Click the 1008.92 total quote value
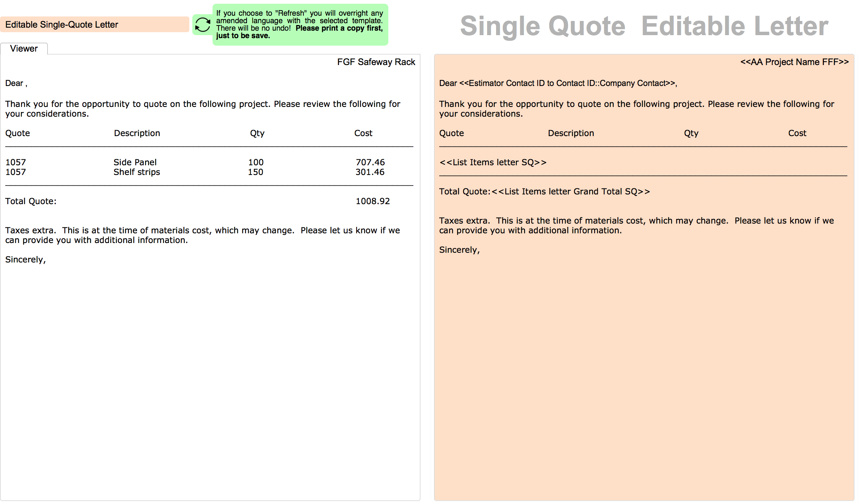 tap(373, 201)
